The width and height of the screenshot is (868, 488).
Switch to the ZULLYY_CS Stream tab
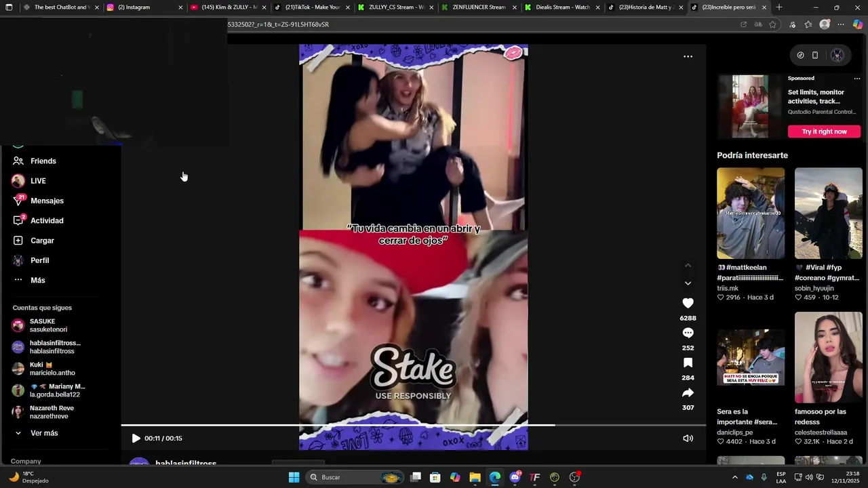click(x=397, y=7)
